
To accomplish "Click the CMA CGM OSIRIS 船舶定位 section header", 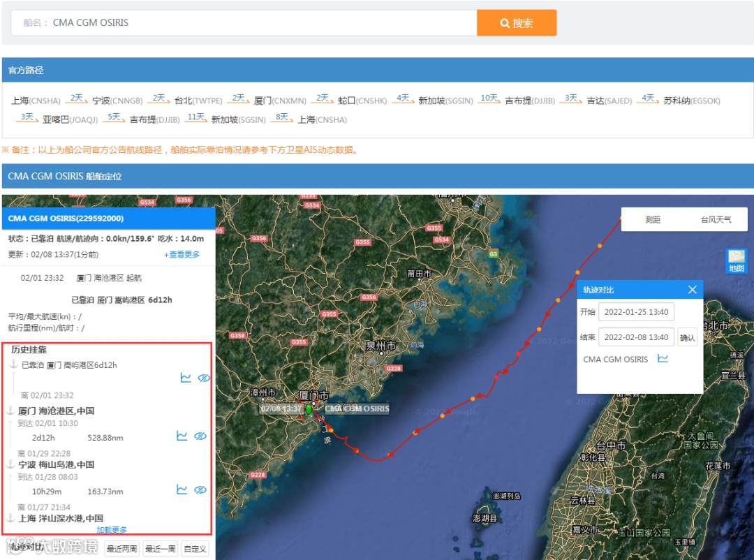I will tap(65, 176).
